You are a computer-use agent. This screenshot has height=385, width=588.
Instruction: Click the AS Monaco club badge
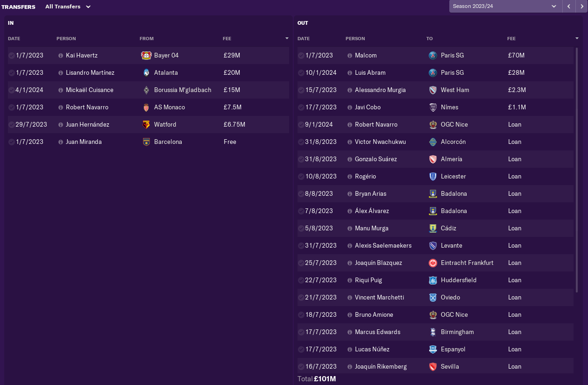pyautogui.click(x=146, y=107)
